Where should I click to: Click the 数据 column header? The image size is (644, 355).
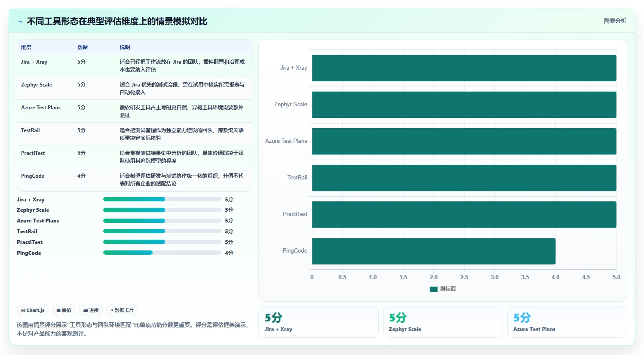(83, 47)
